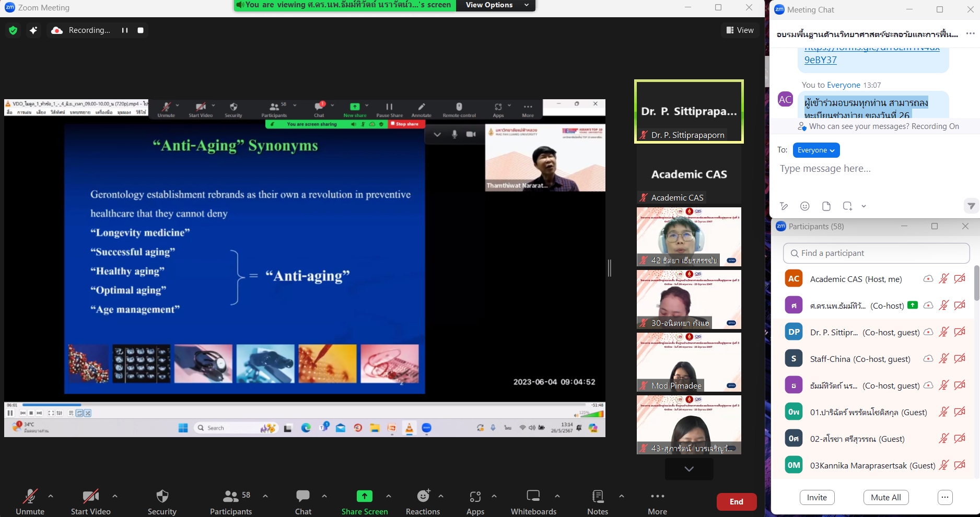Viewport: 980px width, 517px height.
Task: Open the Whiteboards tool
Action: pyautogui.click(x=533, y=501)
